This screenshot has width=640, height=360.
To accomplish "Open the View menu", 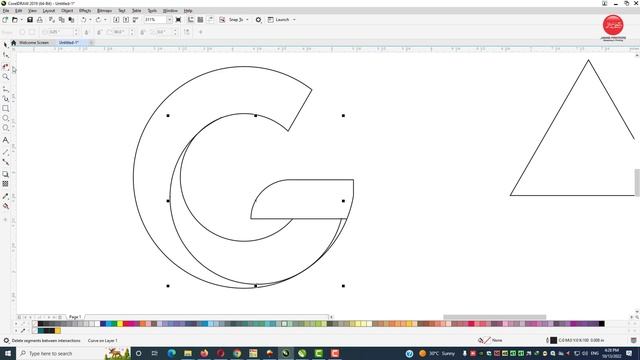I will [32, 11].
